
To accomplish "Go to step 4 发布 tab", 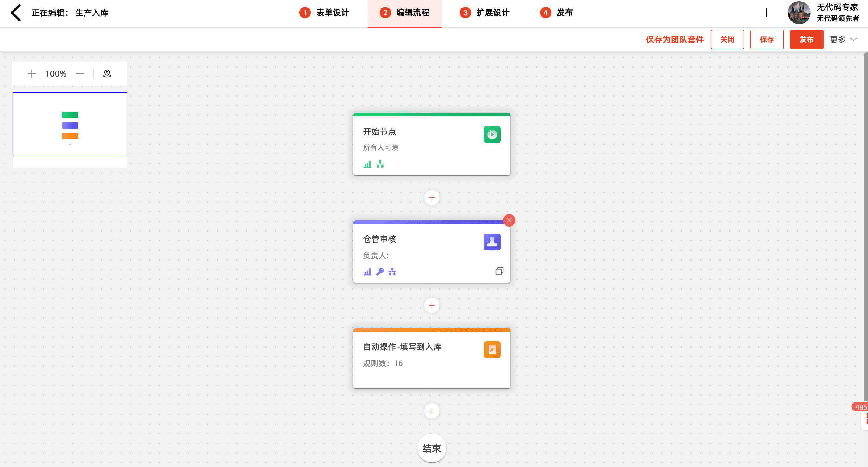I will click(x=556, y=13).
